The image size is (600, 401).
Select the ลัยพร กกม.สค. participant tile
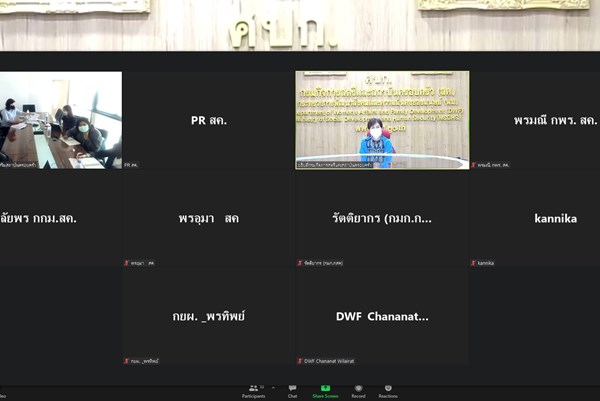[x=61, y=218]
